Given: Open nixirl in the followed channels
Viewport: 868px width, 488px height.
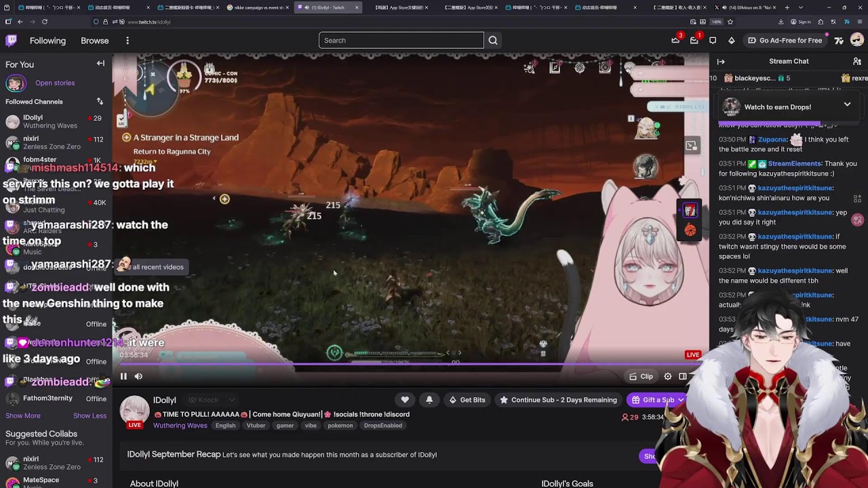Looking at the screenshot, I should [x=54, y=142].
